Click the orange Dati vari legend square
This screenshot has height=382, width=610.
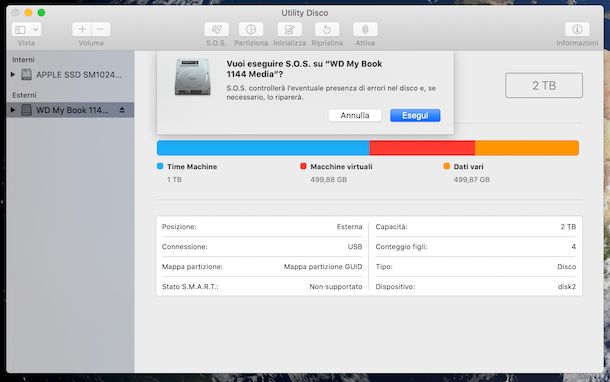(447, 166)
